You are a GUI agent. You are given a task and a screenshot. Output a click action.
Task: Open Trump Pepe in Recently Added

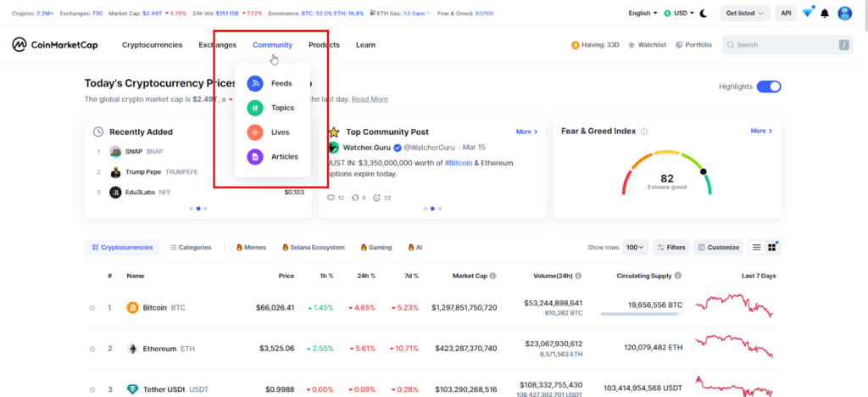(x=143, y=172)
